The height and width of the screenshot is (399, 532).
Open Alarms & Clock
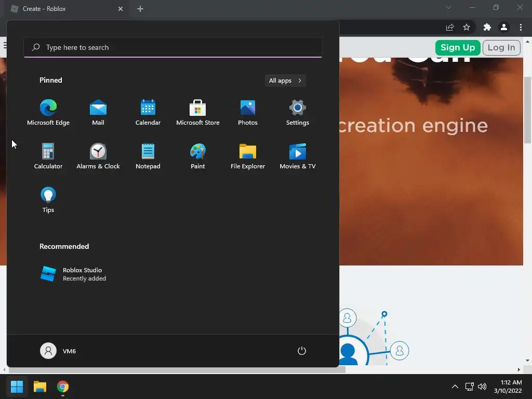click(98, 156)
